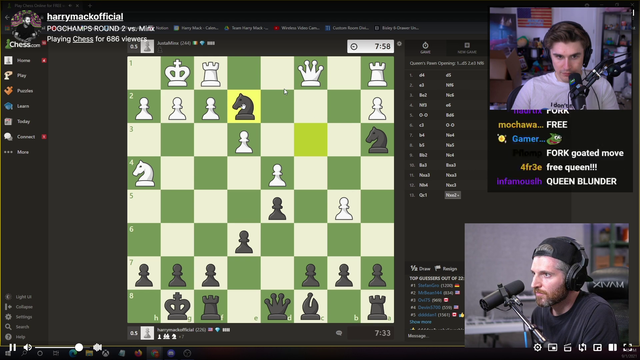Click opening name Queen's Pawn Opening

point(447,63)
